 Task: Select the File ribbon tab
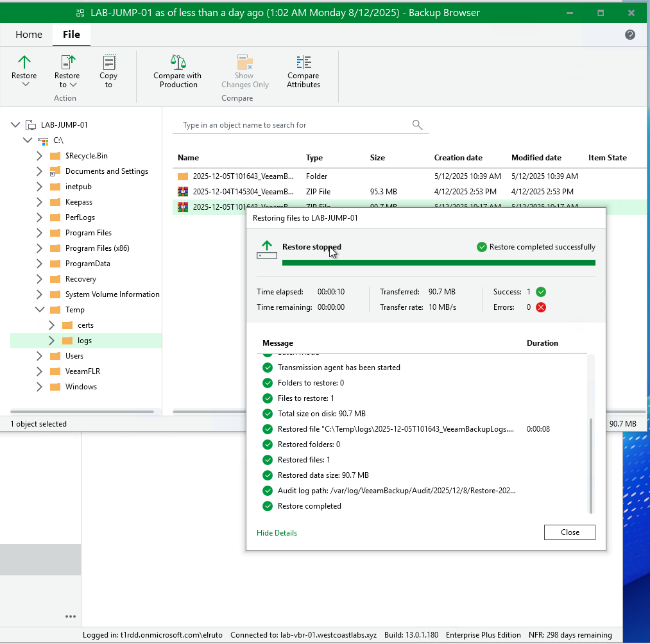pos(71,35)
